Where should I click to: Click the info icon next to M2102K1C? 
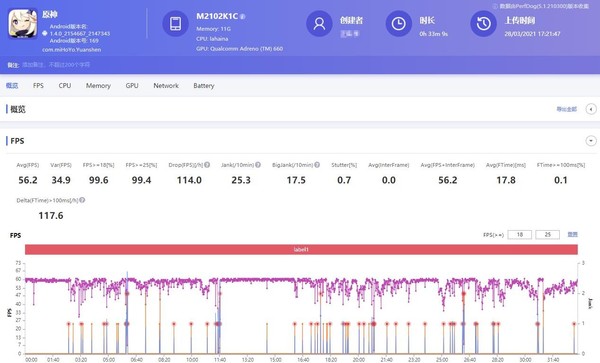(243, 16)
